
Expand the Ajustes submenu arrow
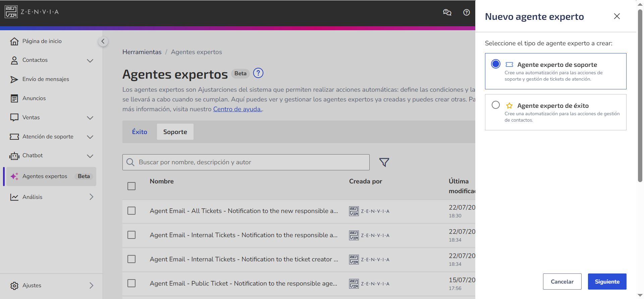[x=91, y=286]
